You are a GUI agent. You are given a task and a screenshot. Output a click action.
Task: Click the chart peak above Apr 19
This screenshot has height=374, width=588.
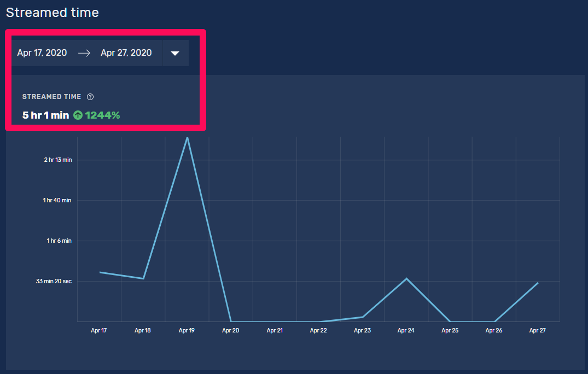pyautogui.click(x=187, y=138)
